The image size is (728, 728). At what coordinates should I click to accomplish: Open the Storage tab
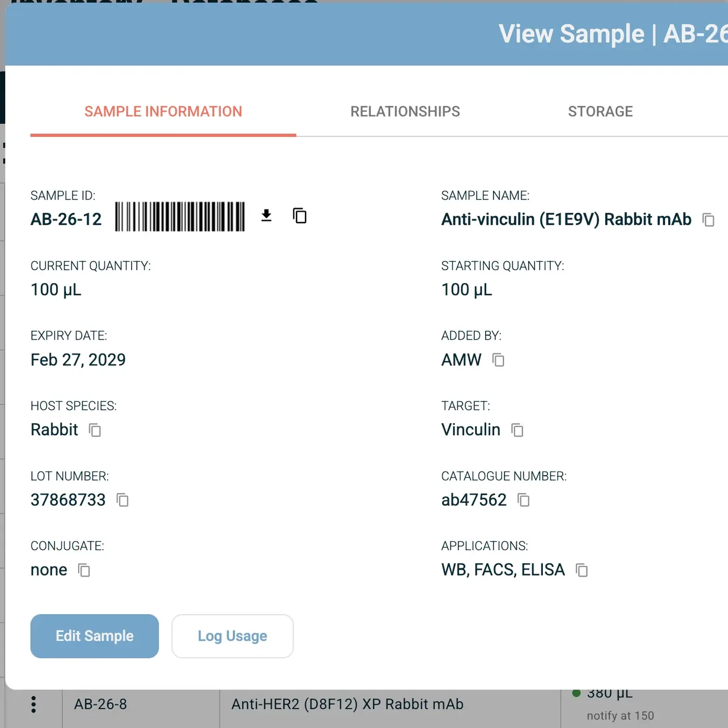[600, 111]
